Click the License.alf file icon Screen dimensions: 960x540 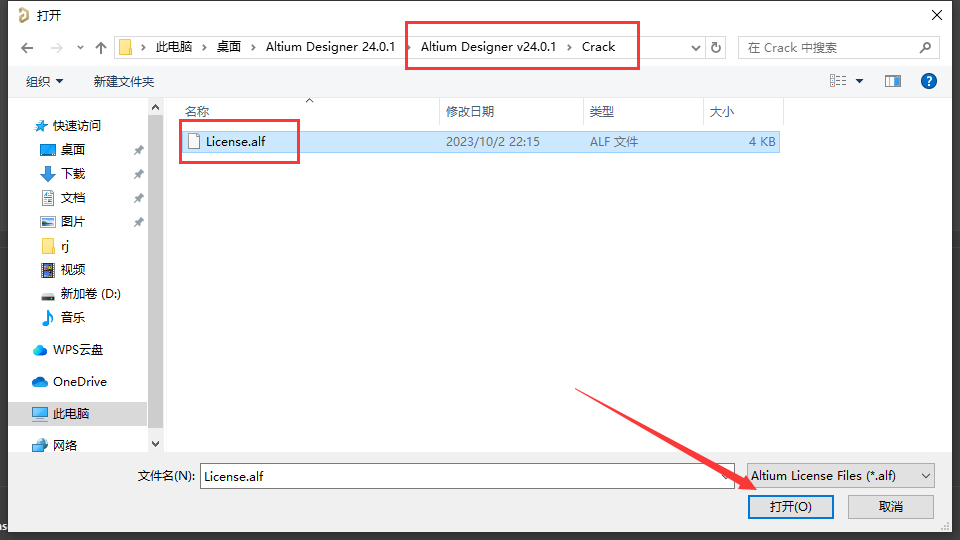tap(194, 141)
